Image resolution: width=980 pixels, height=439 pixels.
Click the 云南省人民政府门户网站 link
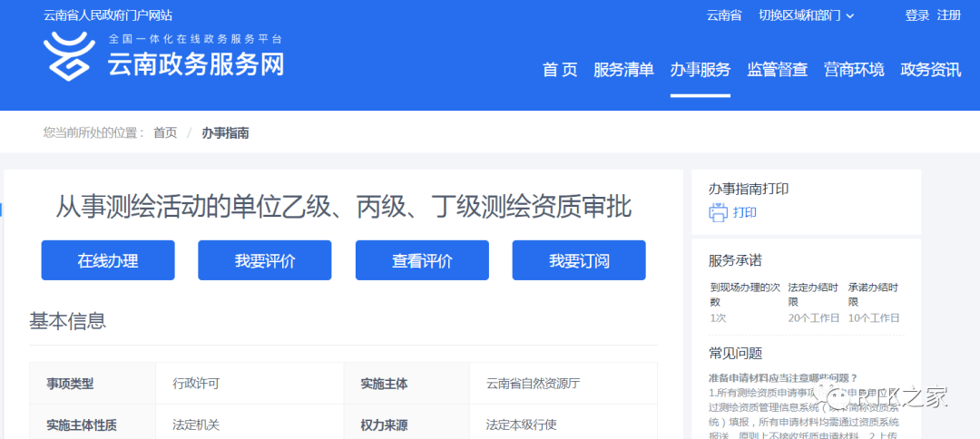coord(108,15)
